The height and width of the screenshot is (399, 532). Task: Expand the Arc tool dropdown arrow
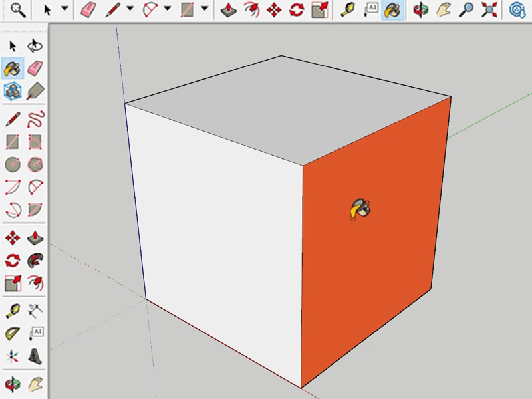pyautogui.click(x=168, y=8)
